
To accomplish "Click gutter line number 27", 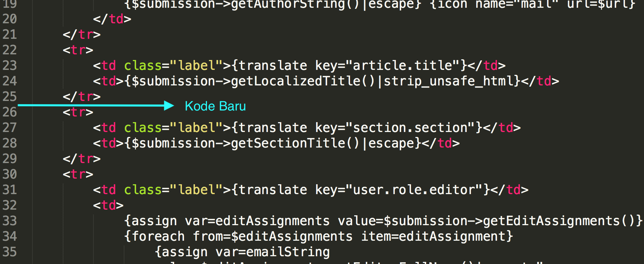I will click(10, 128).
